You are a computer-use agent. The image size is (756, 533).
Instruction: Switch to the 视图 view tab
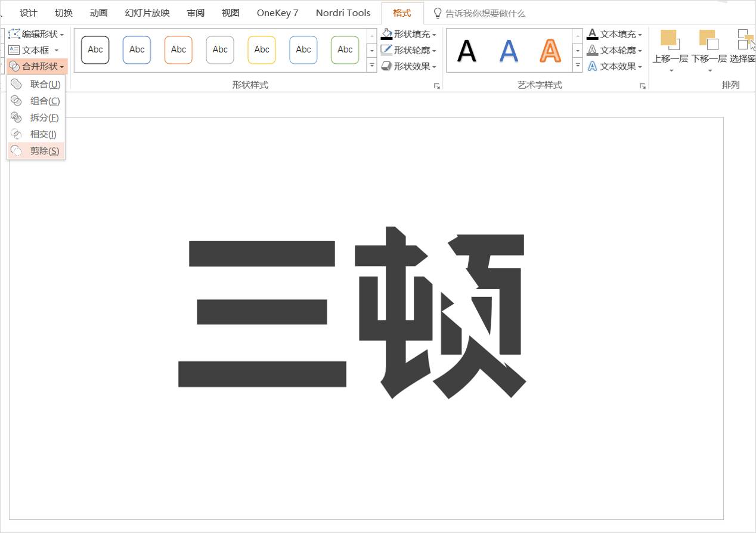[231, 13]
